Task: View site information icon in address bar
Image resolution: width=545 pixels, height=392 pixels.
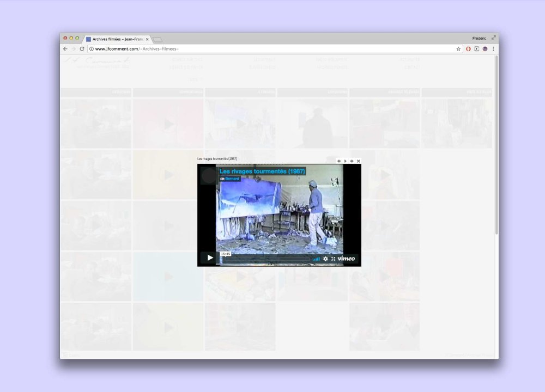Action: 92,49
